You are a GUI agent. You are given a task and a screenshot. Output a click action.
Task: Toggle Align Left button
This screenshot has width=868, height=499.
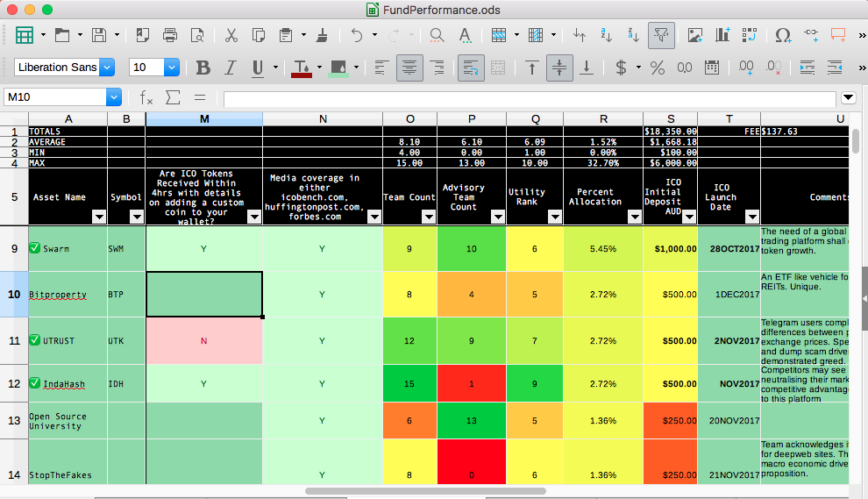pyautogui.click(x=381, y=68)
